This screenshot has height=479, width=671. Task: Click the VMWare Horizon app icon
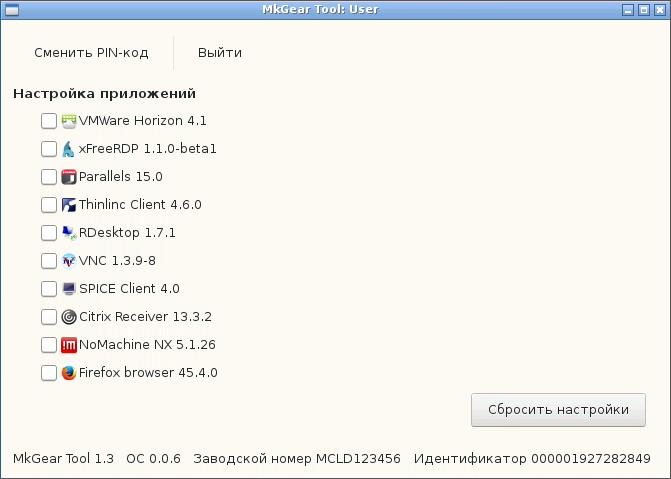68,121
